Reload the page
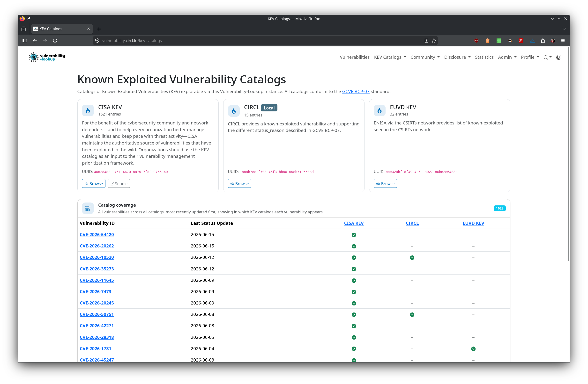 pos(55,40)
